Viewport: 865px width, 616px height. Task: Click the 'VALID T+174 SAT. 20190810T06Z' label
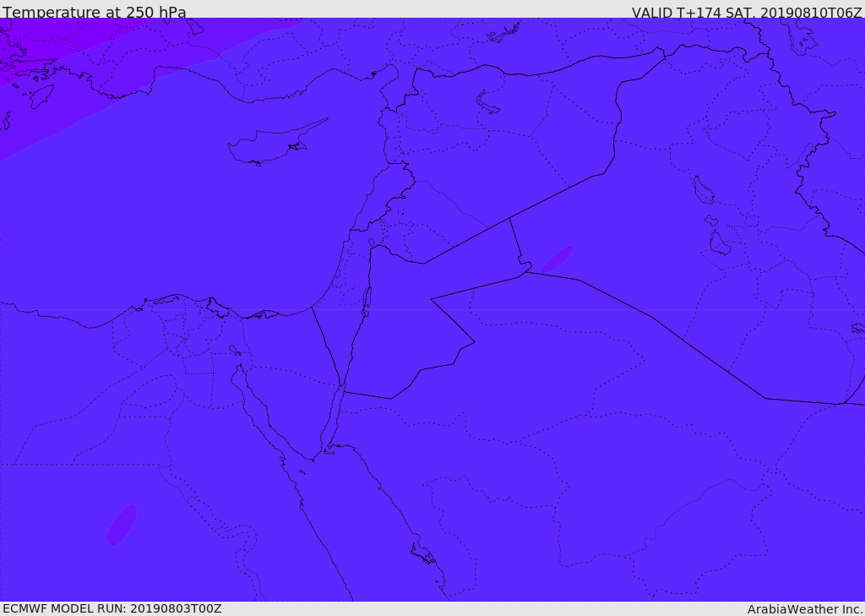(747, 13)
